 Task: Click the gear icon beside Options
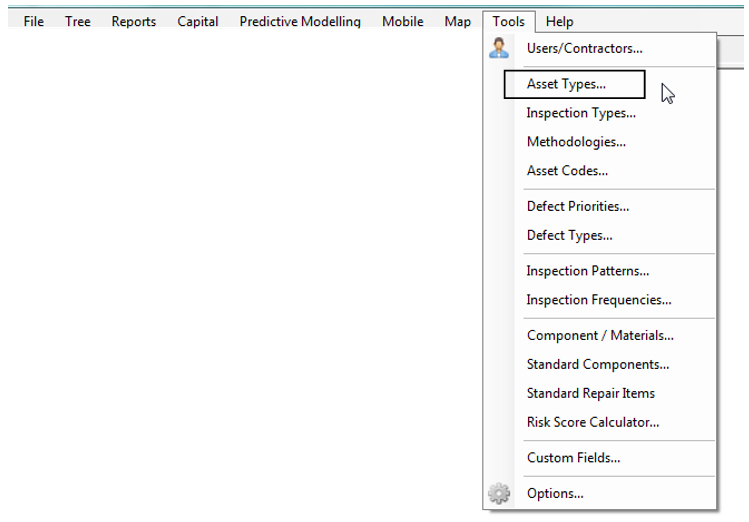499,493
